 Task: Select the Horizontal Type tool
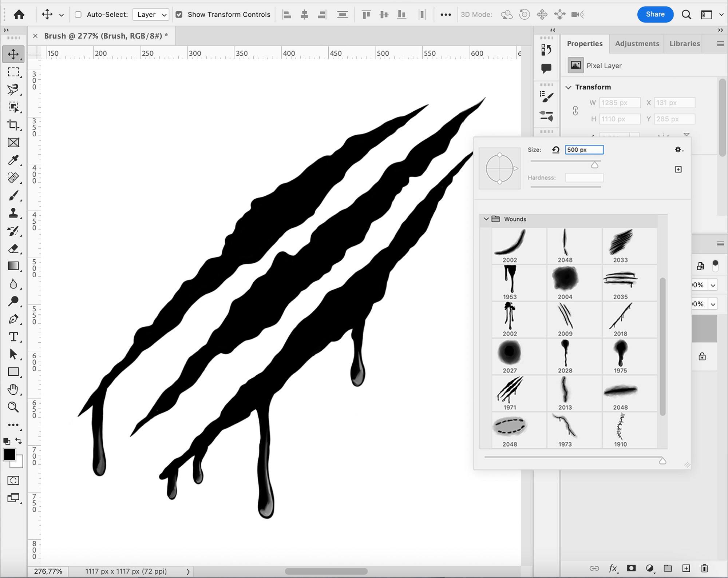point(13,337)
